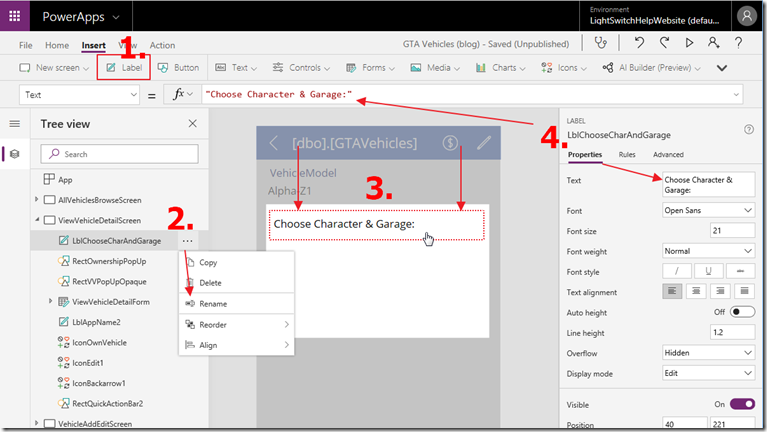Align text center
The image size is (767, 432).
tap(696, 291)
